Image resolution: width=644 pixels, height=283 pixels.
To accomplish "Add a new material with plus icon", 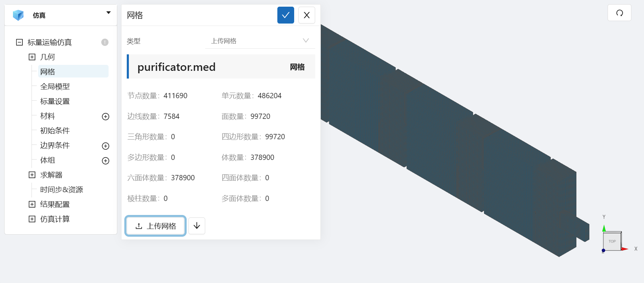I will pos(105,117).
